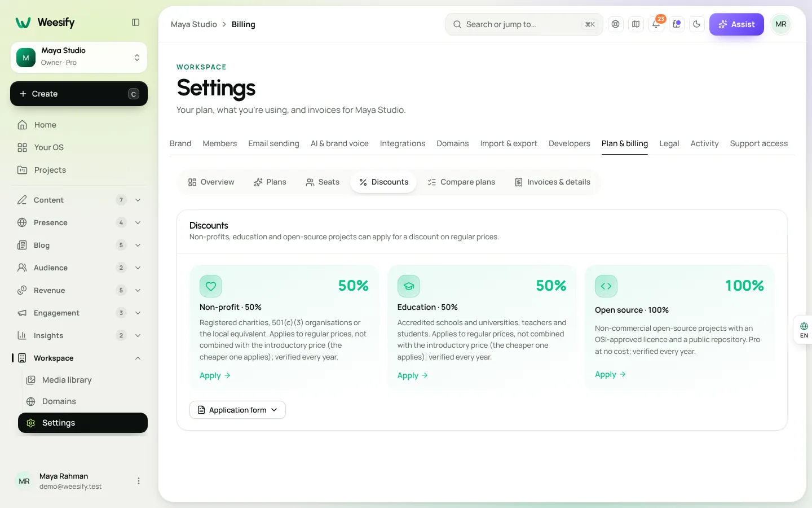Click the Open source code brackets icon
The image size is (812, 508).
pyautogui.click(x=606, y=286)
